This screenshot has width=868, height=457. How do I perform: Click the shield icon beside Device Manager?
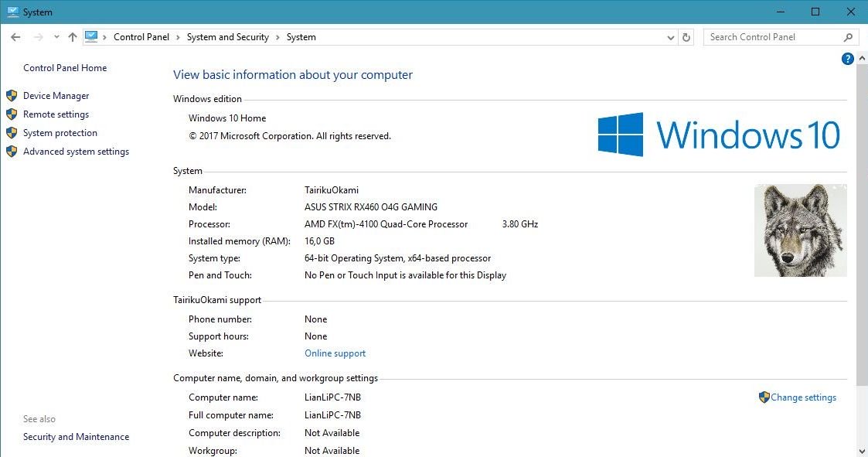click(12, 96)
